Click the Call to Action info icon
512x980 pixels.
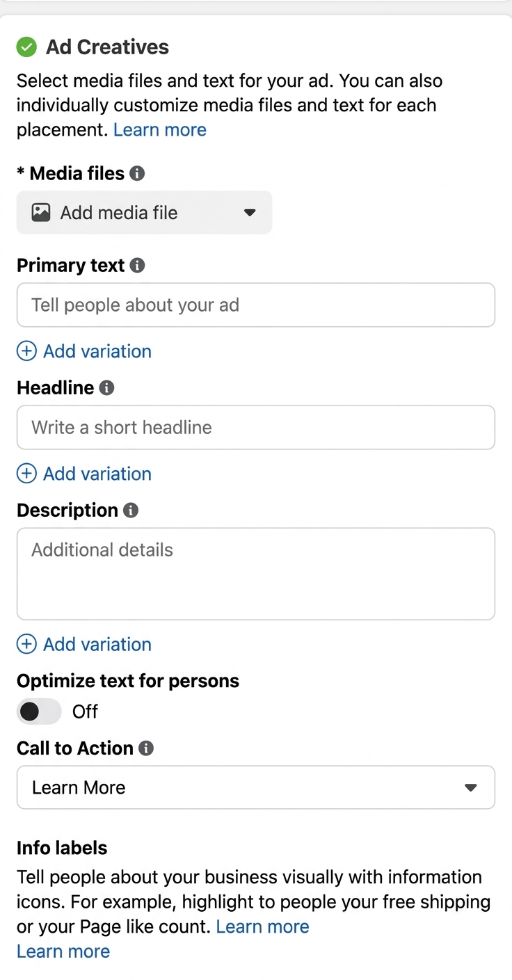pos(146,748)
